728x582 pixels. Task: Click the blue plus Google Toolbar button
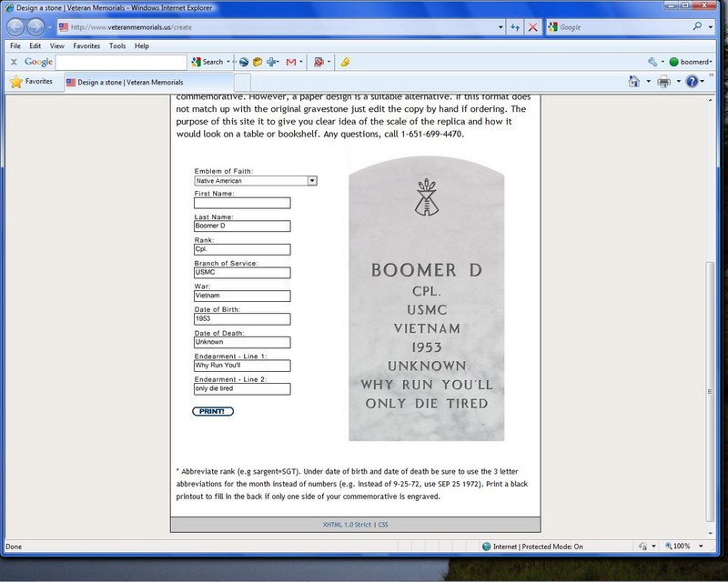[271, 62]
